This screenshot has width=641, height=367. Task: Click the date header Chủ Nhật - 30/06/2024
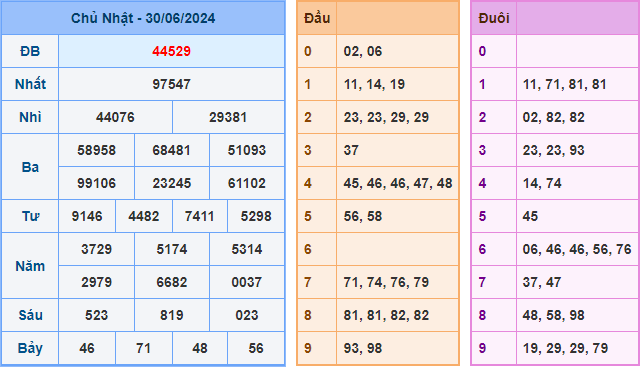(x=143, y=18)
